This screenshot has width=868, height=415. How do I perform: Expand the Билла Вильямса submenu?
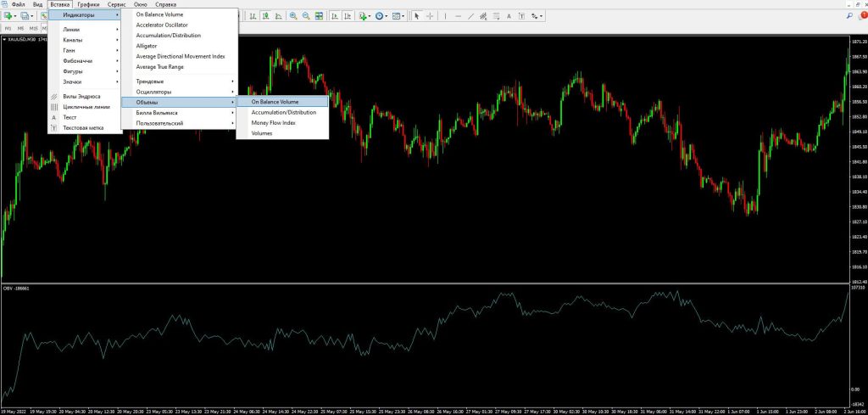click(180, 113)
